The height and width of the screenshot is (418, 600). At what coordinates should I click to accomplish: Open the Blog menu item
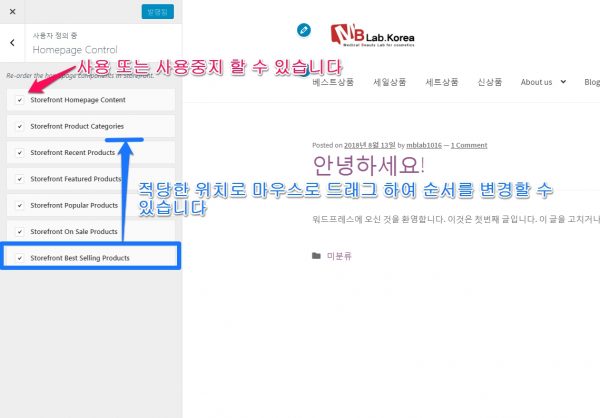pyautogui.click(x=592, y=82)
